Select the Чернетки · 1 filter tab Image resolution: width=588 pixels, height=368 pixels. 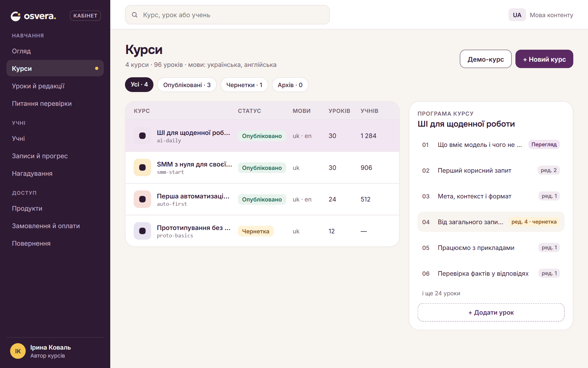pos(244,85)
